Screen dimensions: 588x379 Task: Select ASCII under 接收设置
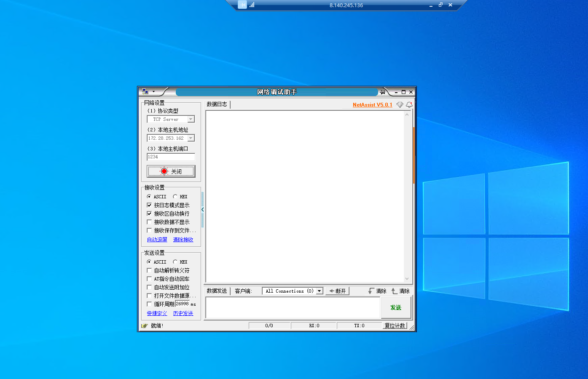point(149,197)
